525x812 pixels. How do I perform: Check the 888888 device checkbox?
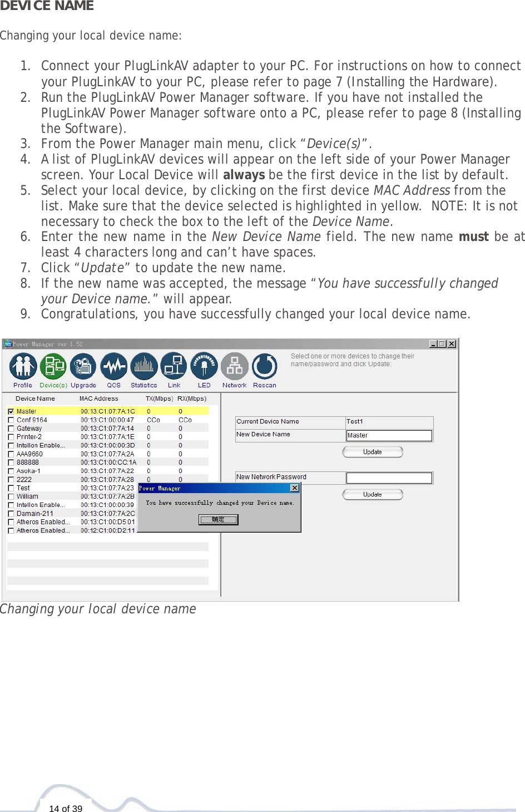11,462
